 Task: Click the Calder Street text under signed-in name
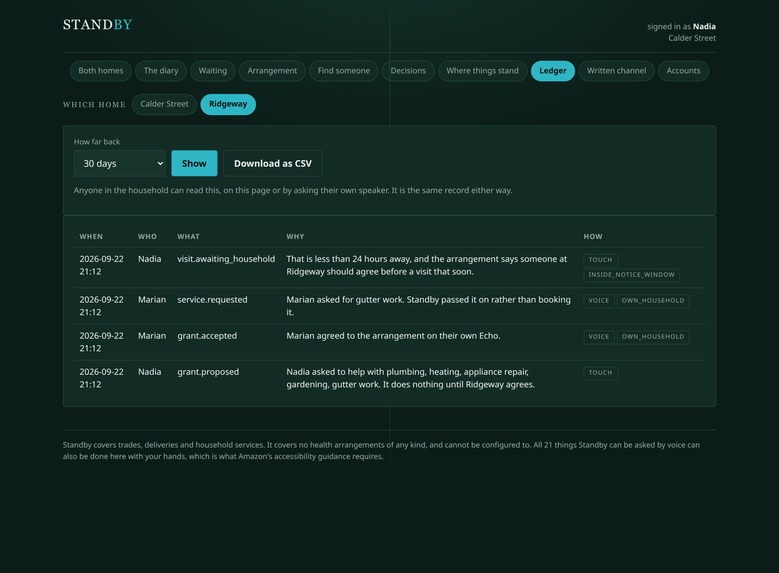pos(692,38)
